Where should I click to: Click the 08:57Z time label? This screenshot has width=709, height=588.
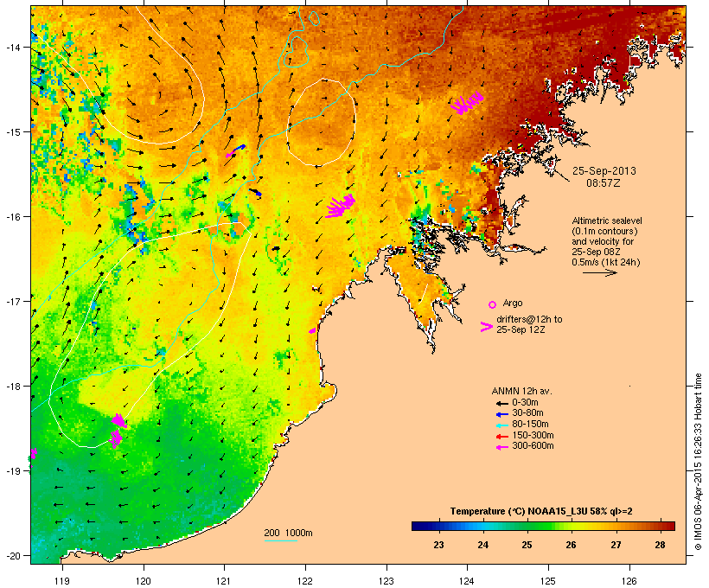click(x=604, y=183)
